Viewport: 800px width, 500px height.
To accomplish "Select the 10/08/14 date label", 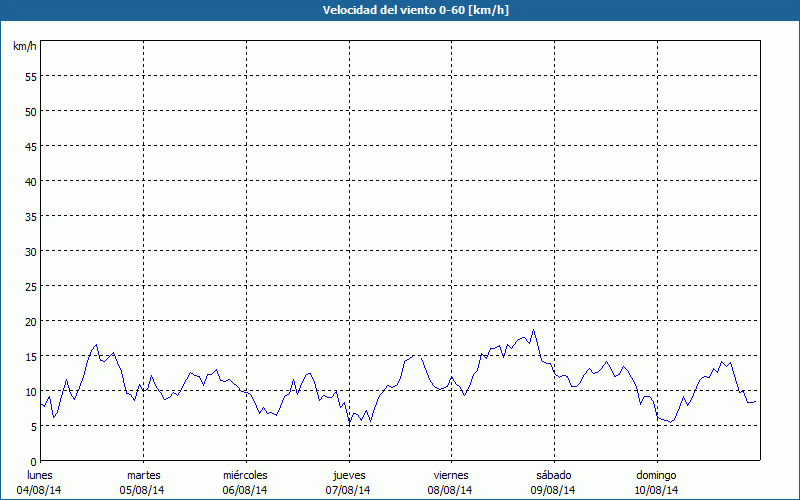I will coord(657,490).
